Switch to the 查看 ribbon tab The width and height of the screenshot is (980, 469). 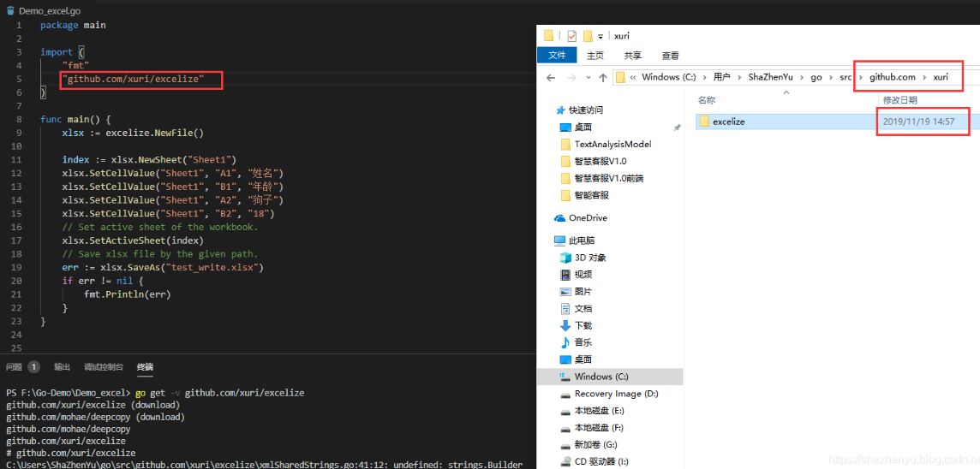(x=670, y=56)
